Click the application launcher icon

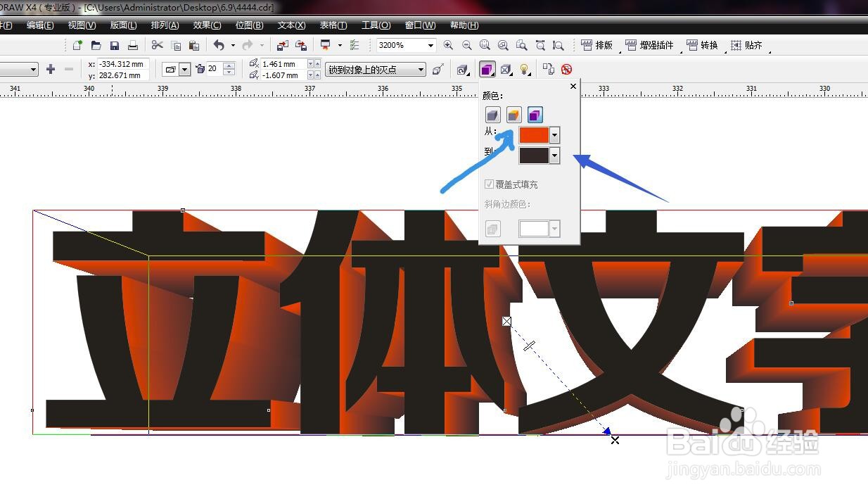click(x=326, y=45)
